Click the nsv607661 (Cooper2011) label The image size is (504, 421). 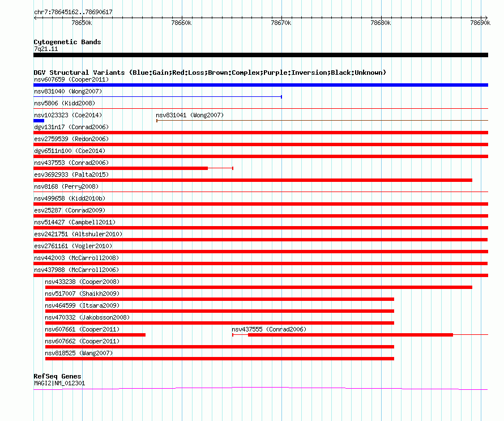point(82,329)
